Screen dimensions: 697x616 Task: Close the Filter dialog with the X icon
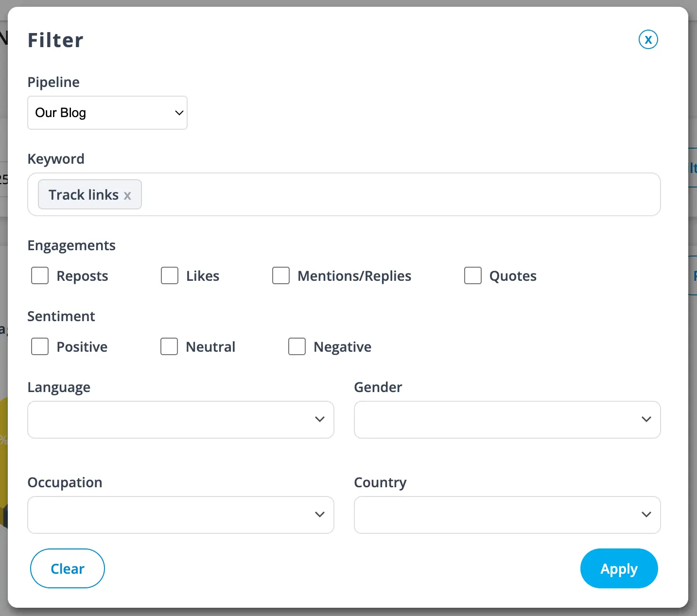[648, 40]
